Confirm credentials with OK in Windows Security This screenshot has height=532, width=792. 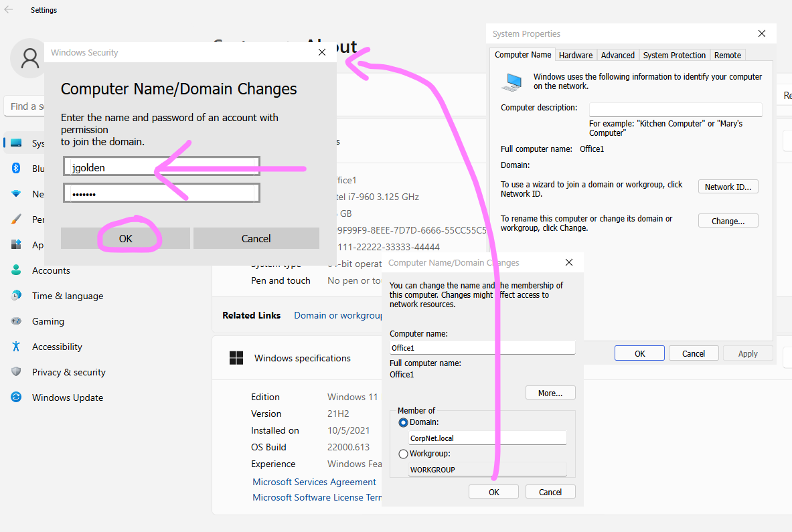pyautogui.click(x=125, y=238)
